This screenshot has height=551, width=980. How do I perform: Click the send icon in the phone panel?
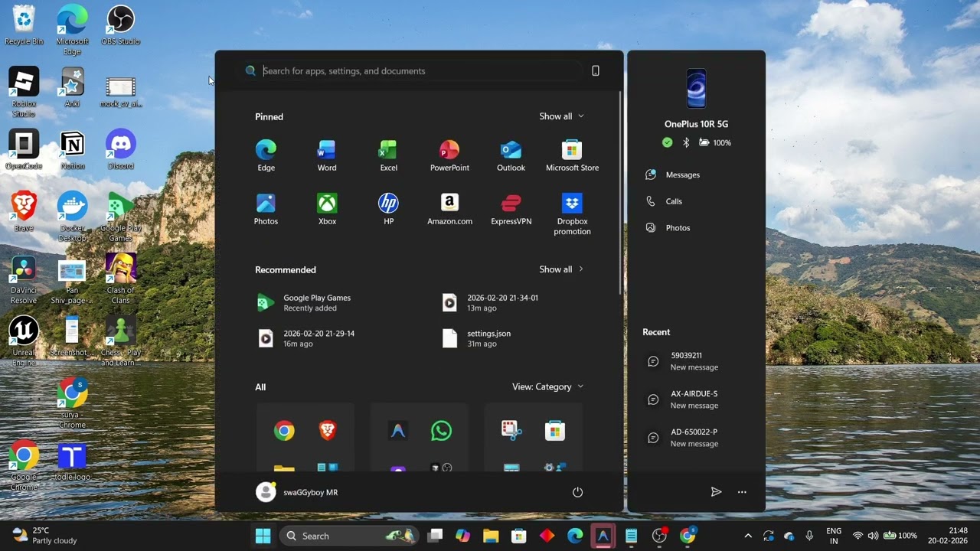tap(716, 492)
